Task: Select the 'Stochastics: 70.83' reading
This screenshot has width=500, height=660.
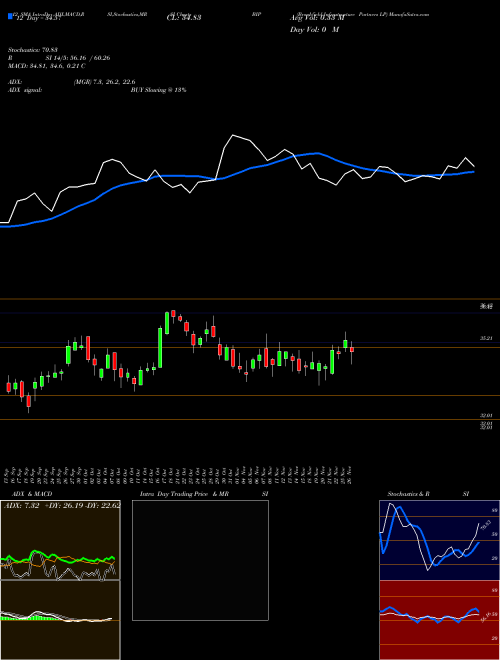Action: coord(33,50)
